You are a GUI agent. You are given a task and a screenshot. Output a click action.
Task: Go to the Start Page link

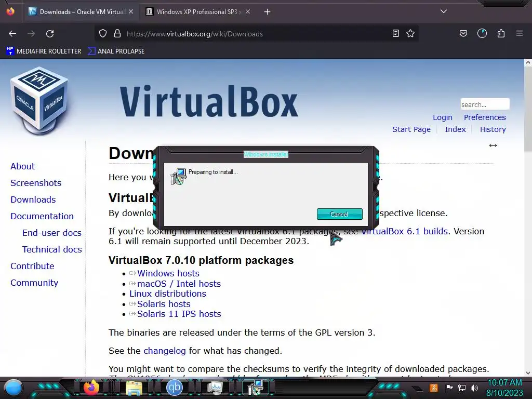pos(411,129)
